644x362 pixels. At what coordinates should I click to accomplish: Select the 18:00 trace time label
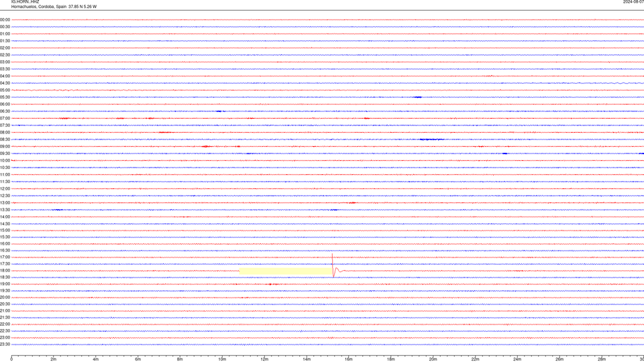point(5,270)
